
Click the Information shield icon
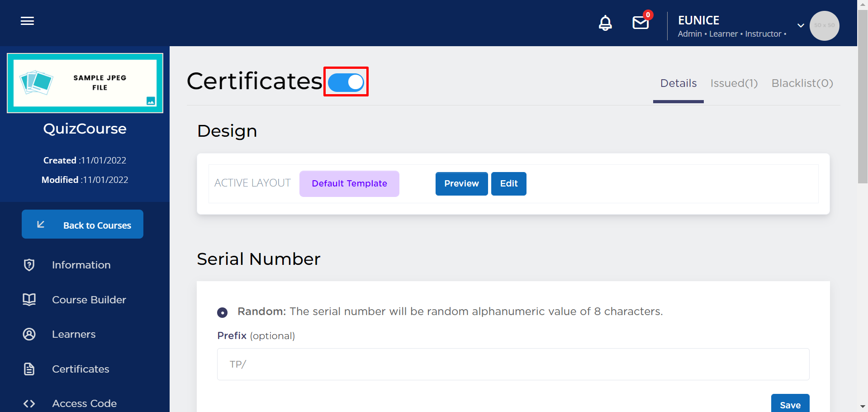pos(29,265)
